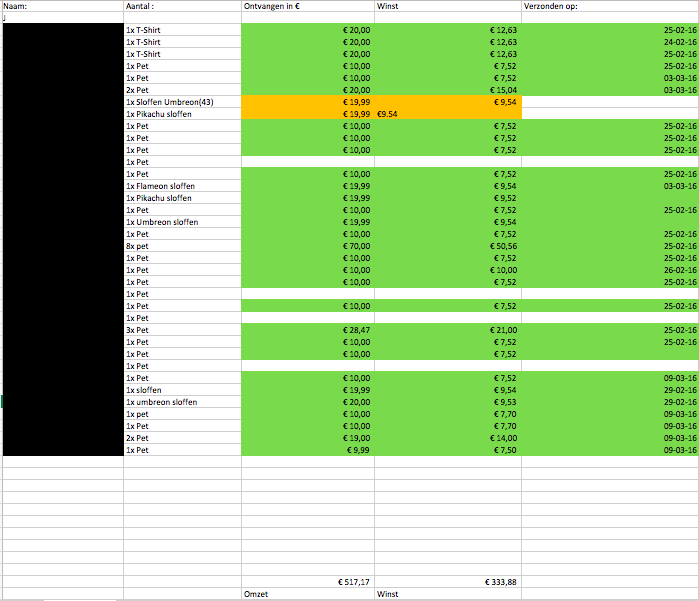This screenshot has width=699, height=601.
Task: Select the 'Naam:' header cell
Action: point(63,6)
